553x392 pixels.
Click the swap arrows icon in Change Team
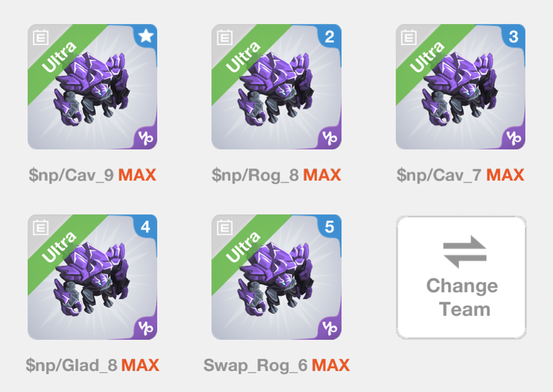465,252
